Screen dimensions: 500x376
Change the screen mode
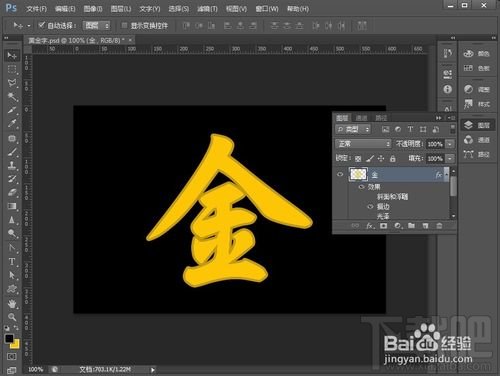[x=11, y=370]
